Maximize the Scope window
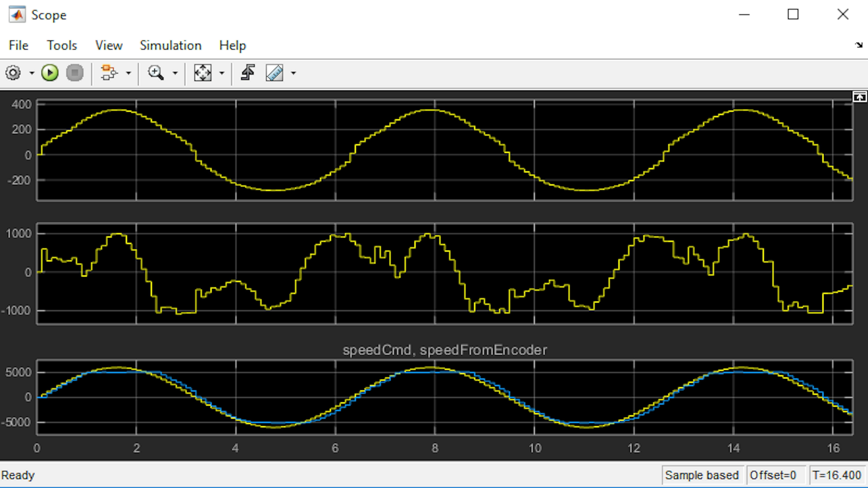Viewport: 868px width, 488px height. (793, 14)
